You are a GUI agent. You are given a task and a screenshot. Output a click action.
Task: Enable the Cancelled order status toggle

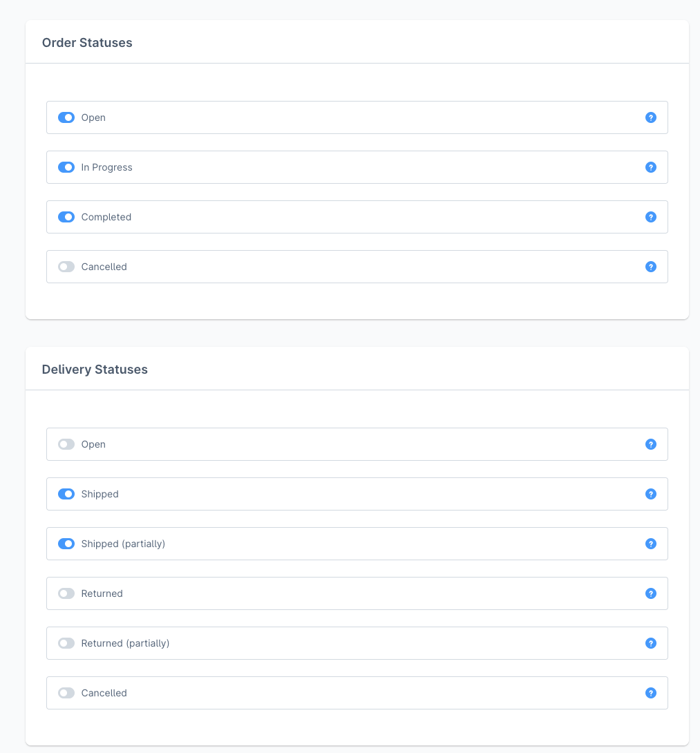pyautogui.click(x=66, y=267)
